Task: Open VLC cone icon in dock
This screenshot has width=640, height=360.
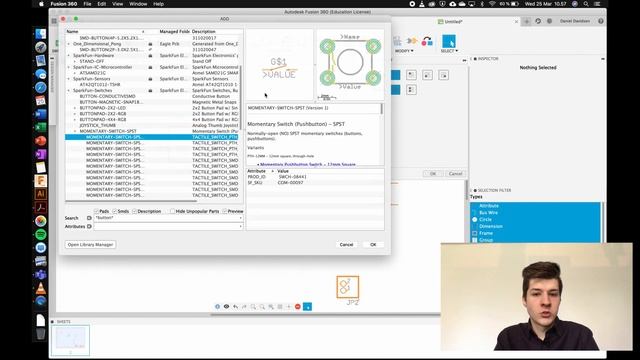Action: click(40, 288)
